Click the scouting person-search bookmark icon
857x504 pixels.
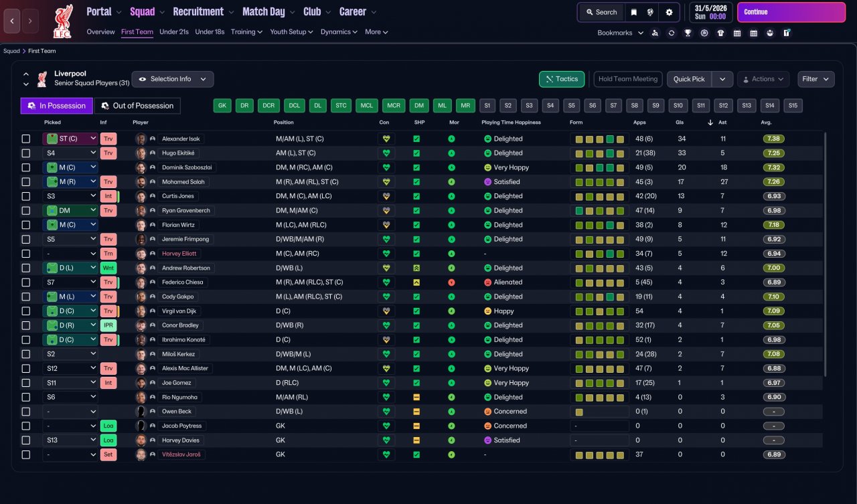coord(655,33)
